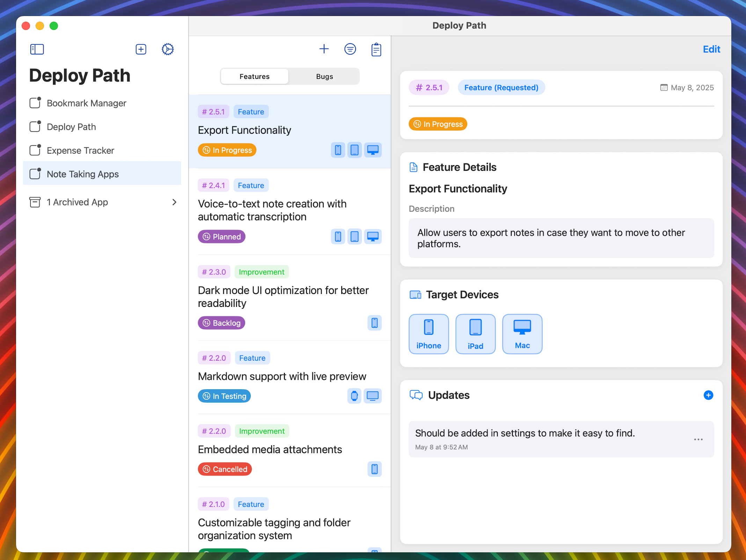
Task: Open the clipboard changelog icon
Action: pos(376,49)
